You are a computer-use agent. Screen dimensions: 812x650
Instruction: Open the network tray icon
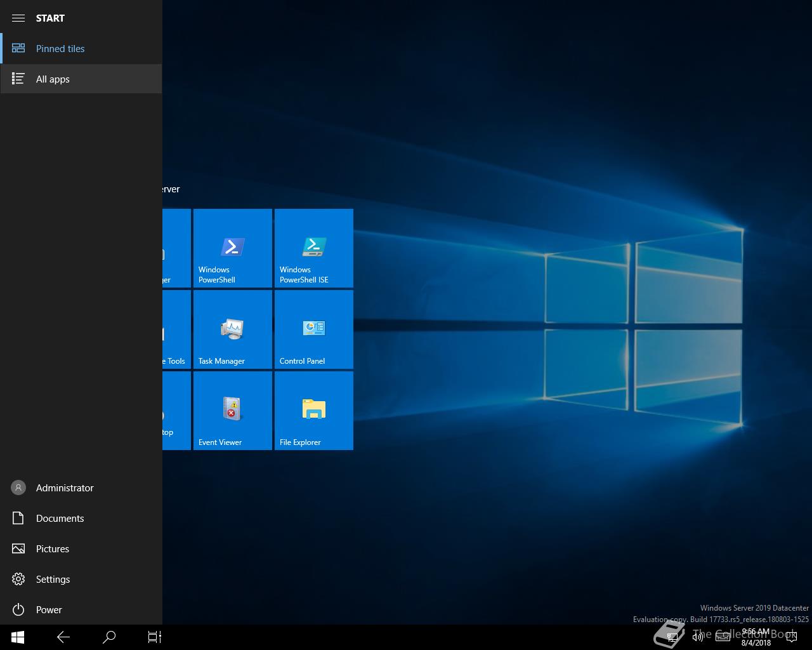[x=672, y=637]
